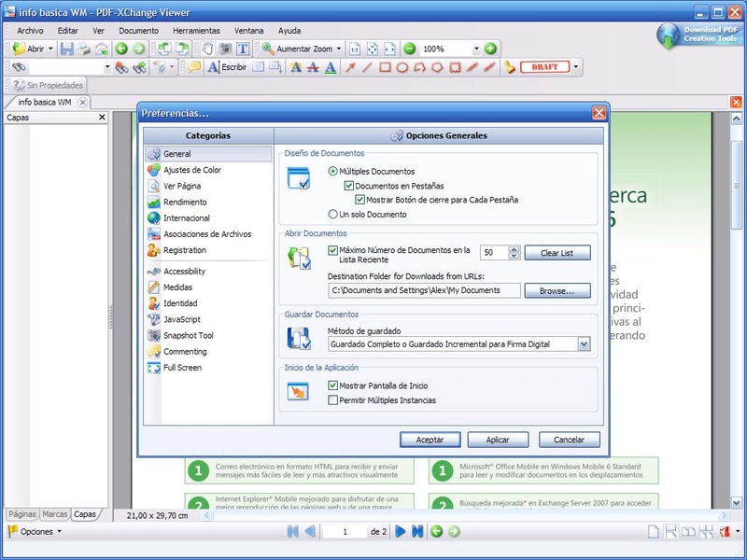Open the Método de guardado dropdown

584,344
